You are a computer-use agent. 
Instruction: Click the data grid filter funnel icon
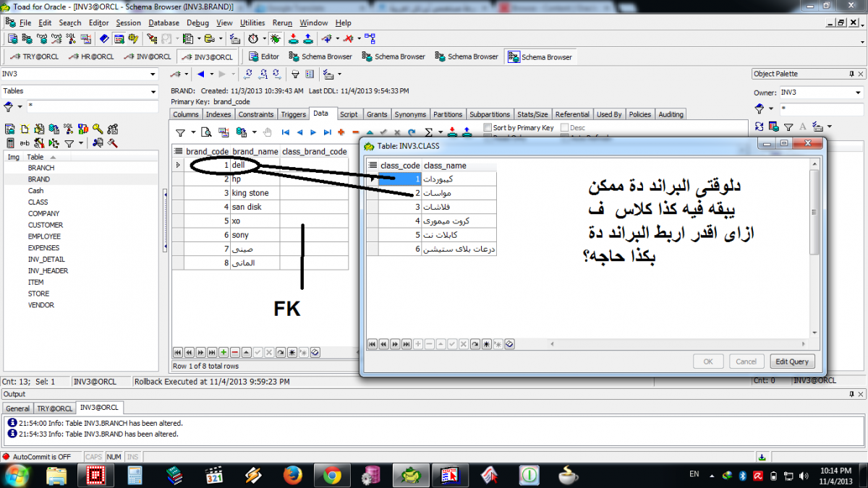[181, 132]
